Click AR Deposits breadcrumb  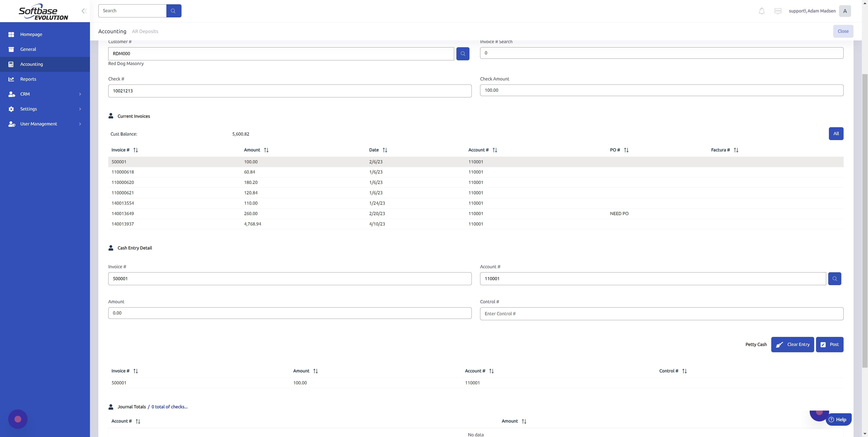click(x=145, y=31)
